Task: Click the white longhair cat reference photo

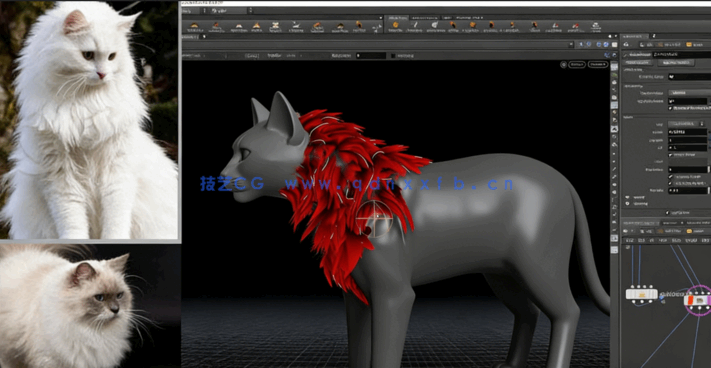Action: (x=89, y=120)
